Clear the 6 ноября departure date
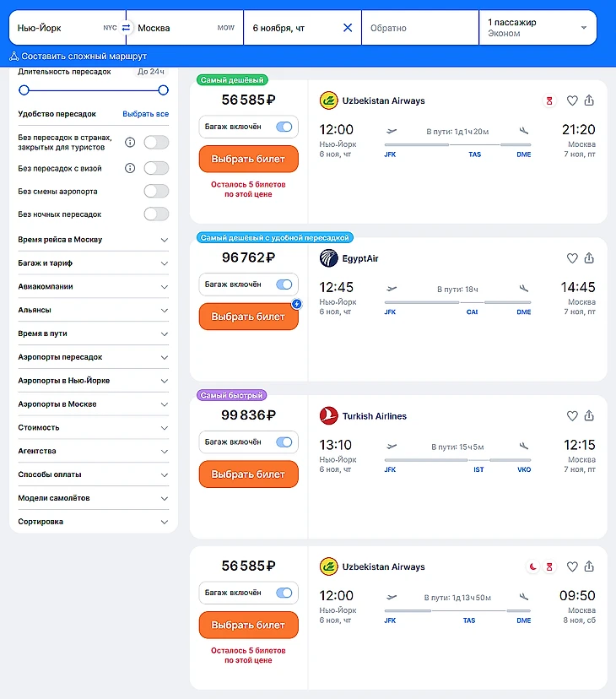The width and height of the screenshot is (616, 699). pos(348,28)
